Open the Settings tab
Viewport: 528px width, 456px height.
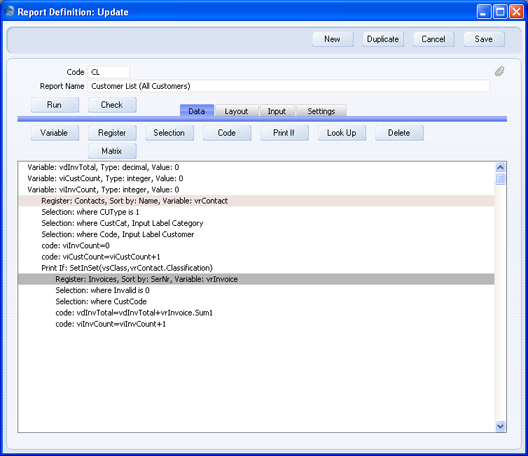coord(321,111)
